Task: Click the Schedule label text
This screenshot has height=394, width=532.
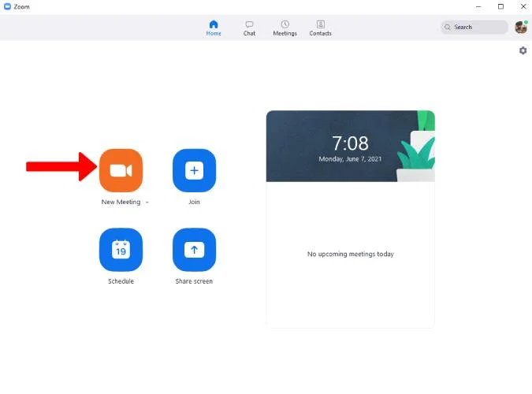Action: (x=121, y=281)
